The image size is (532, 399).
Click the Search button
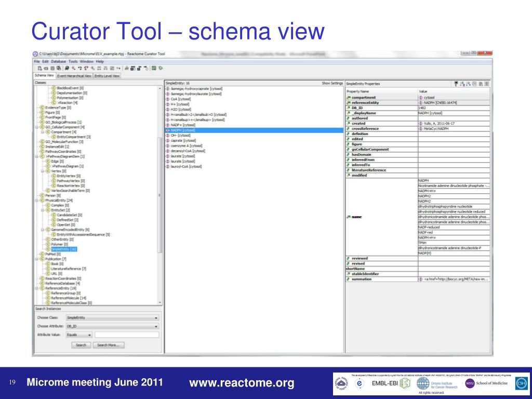pos(81,345)
